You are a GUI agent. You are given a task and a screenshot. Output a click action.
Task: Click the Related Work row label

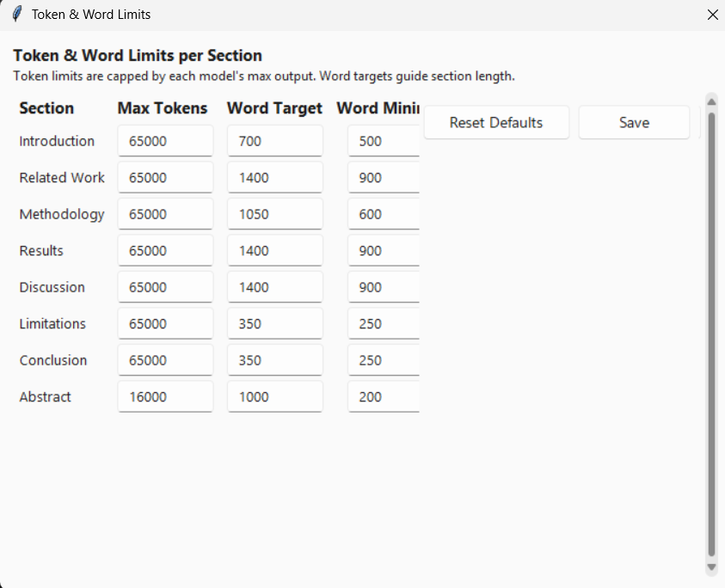[x=62, y=177]
